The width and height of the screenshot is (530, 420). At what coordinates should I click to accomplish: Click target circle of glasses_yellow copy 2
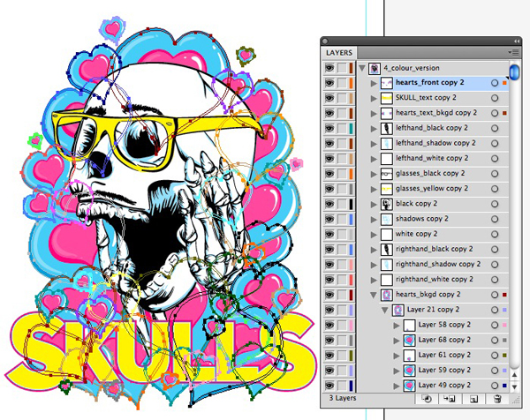[495, 189]
